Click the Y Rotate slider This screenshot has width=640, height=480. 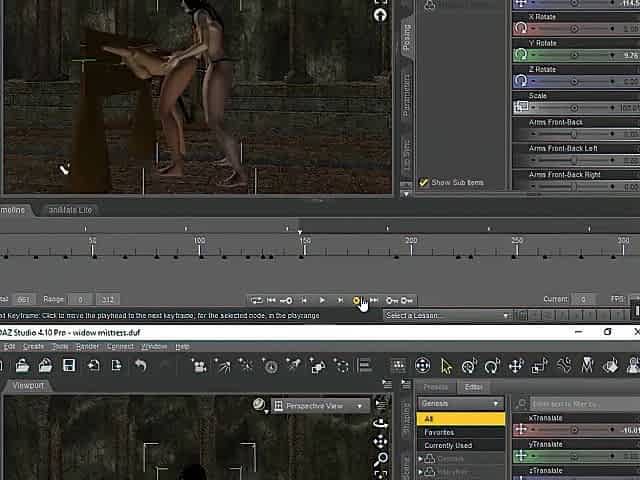575,56
